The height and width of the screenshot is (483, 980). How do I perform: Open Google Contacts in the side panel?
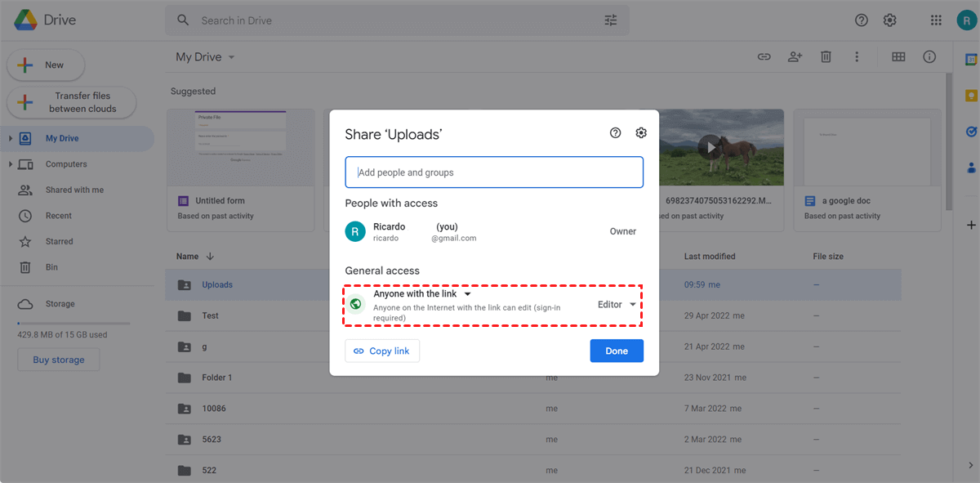970,168
